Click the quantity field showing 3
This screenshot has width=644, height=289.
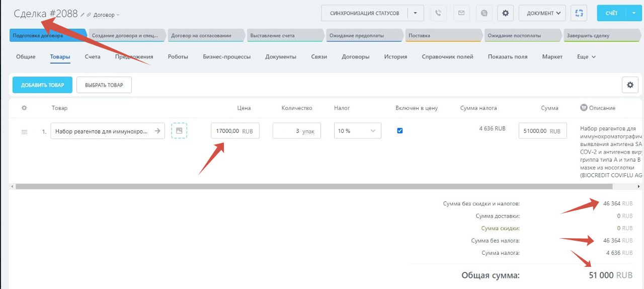[x=297, y=131]
